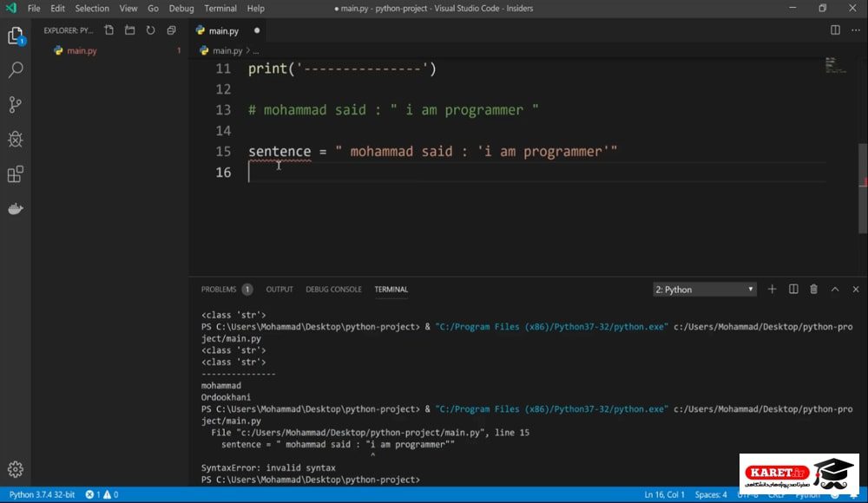Open the Debug view in activity bar
This screenshot has width=868, height=503.
tap(16, 139)
